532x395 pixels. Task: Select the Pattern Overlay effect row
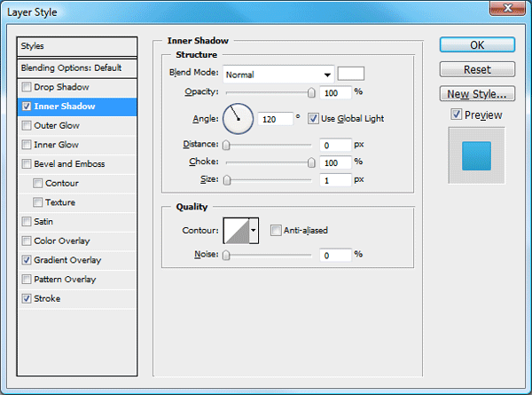tap(77, 280)
